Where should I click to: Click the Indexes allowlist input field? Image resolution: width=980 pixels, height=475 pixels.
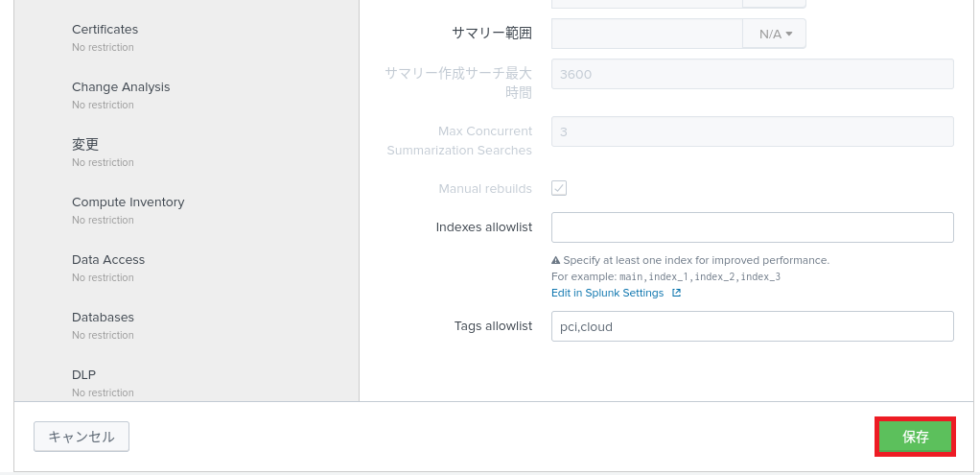pos(752,227)
